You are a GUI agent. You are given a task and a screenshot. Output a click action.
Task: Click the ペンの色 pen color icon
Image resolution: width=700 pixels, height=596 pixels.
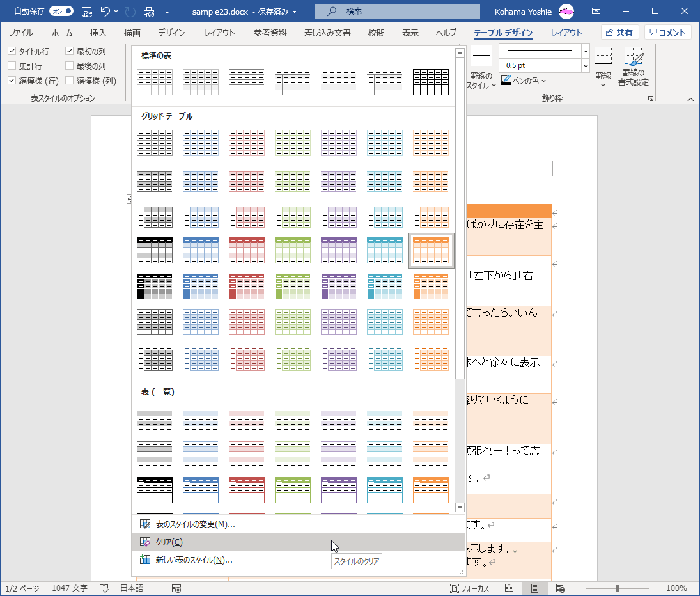(506, 81)
